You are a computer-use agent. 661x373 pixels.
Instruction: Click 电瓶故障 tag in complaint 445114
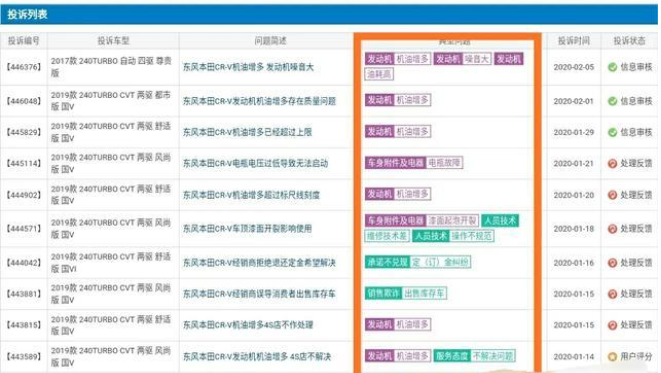click(x=444, y=163)
